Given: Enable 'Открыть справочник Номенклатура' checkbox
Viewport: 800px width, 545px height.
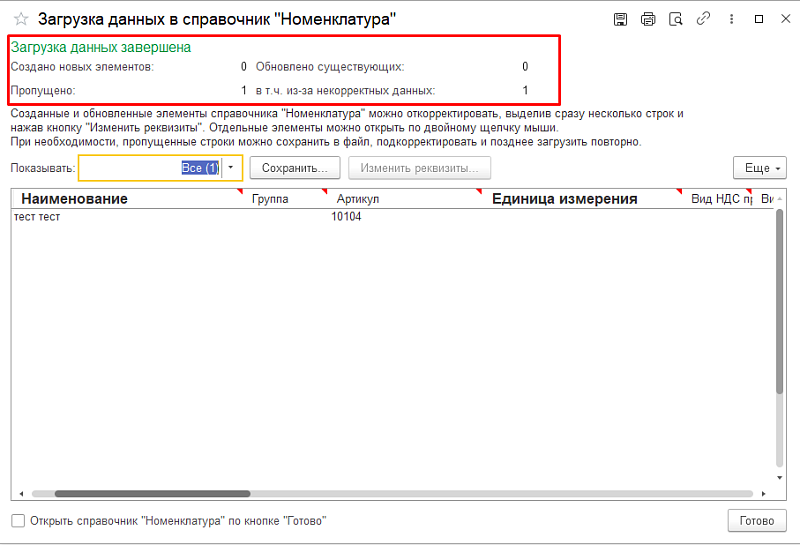Looking at the screenshot, I should click(18, 521).
